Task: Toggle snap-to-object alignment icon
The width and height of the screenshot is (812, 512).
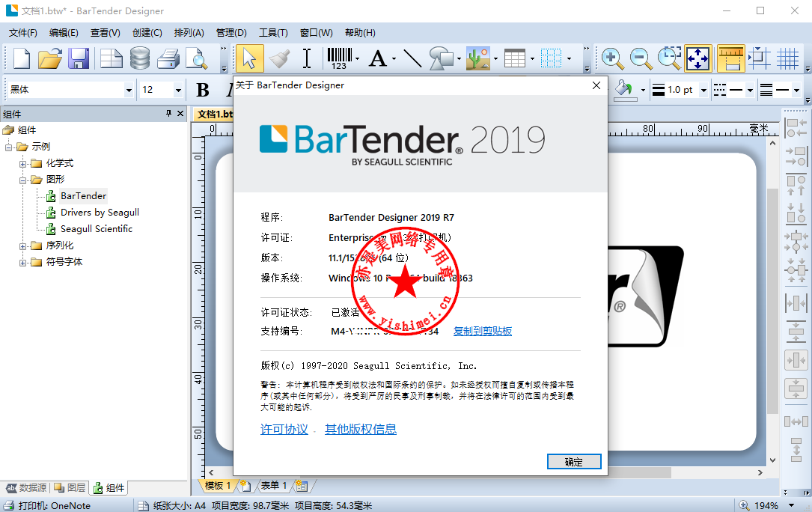Action: (x=759, y=58)
